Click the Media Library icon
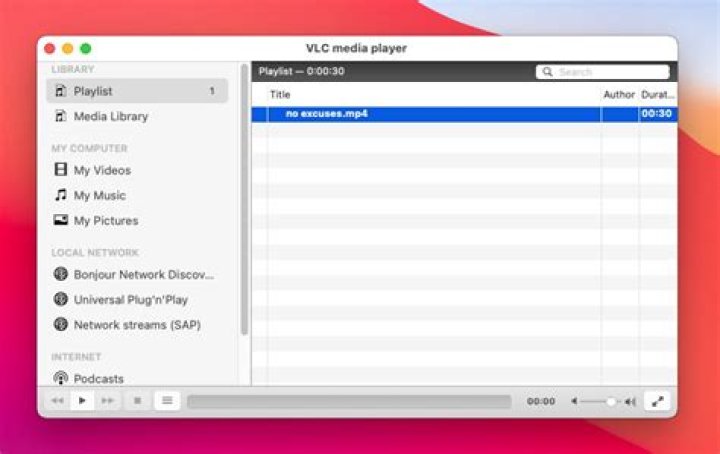 (60, 116)
